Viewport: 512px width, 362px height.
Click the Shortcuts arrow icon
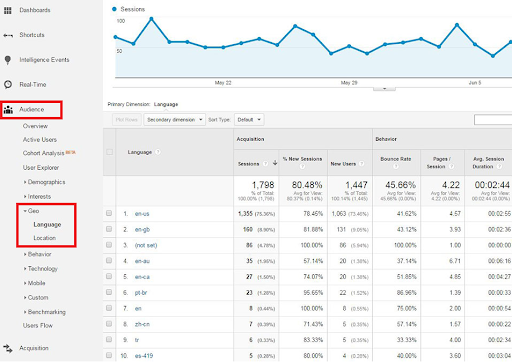[8, 35]
